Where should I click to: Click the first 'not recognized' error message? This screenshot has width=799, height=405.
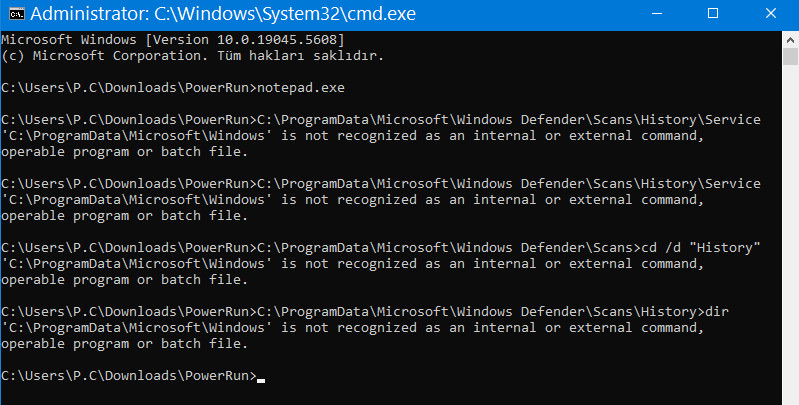(x=353, y=136)
